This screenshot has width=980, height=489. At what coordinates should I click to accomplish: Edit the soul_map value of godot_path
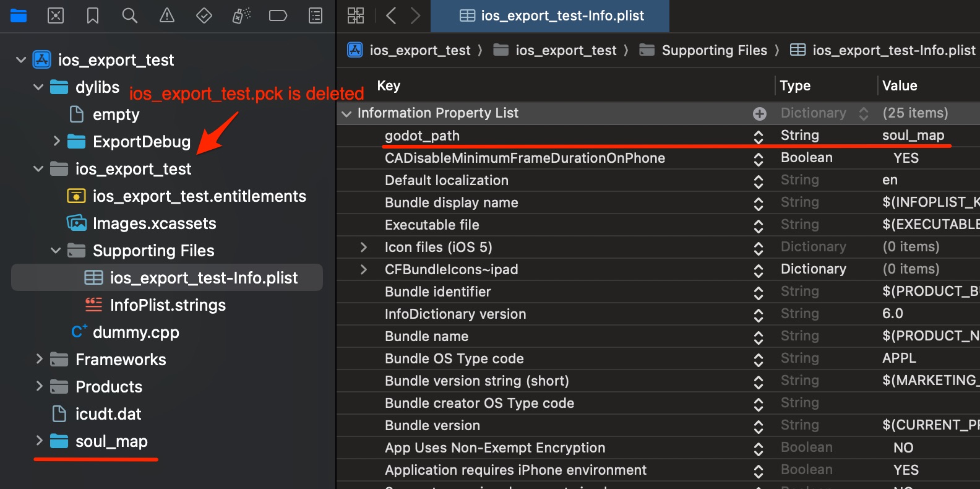click(x=913, y=136)
